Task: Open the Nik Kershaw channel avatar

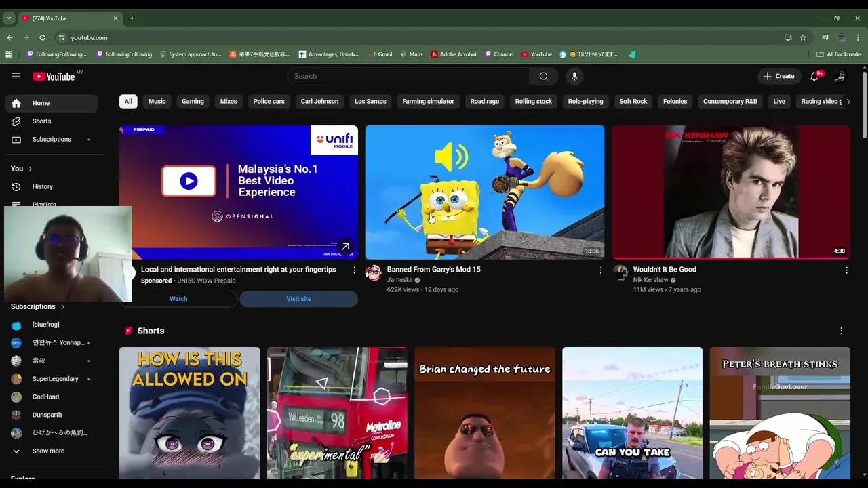Action: pos(620,272)
